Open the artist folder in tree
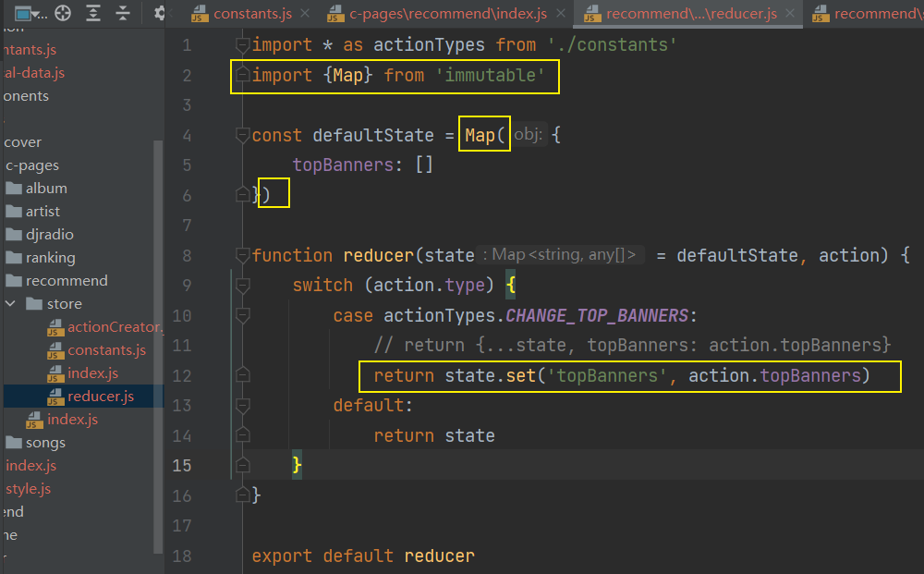Viewport: 924px width, 574px height. pyautogui.click(x=43, y=211)
